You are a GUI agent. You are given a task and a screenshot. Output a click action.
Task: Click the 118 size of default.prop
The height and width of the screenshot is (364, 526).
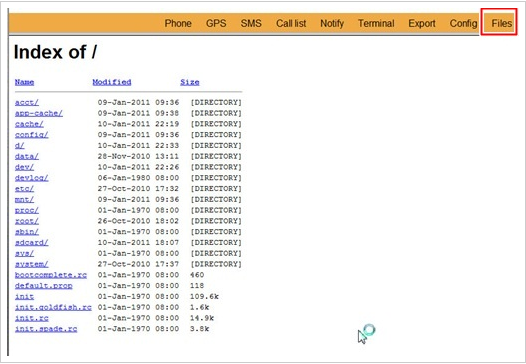tap(197, 286)
